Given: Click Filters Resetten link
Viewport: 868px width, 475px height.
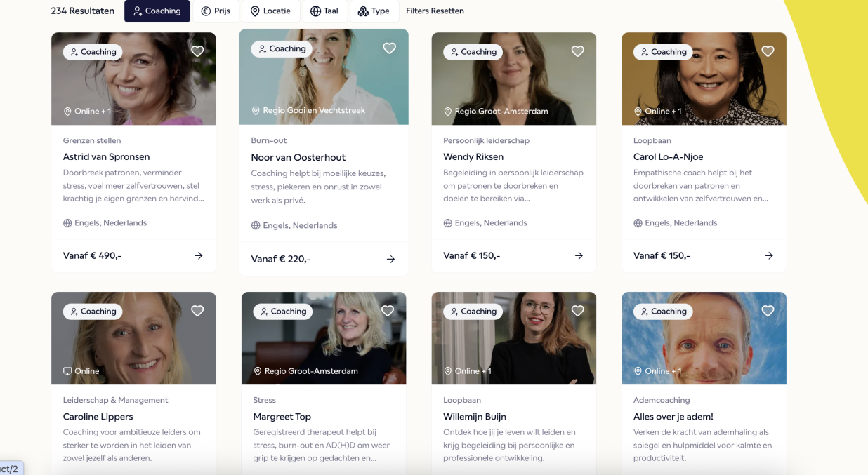Looking at the screenshot, I should 435,11.
